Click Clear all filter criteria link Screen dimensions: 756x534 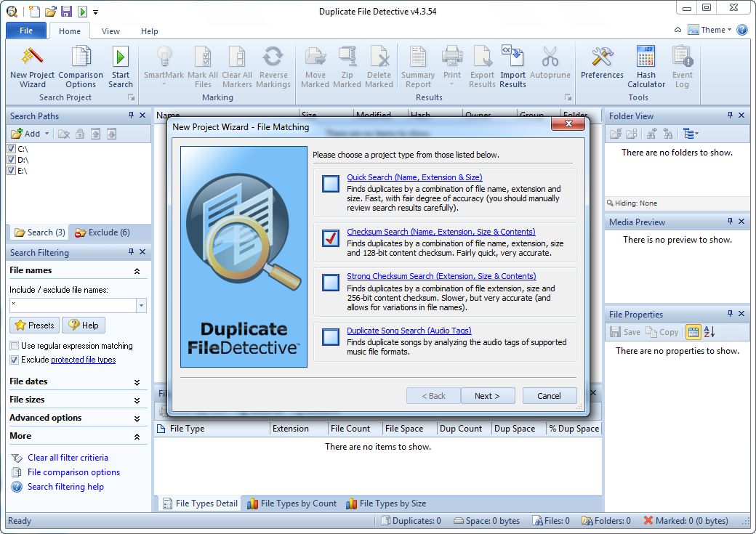[68, 458]
